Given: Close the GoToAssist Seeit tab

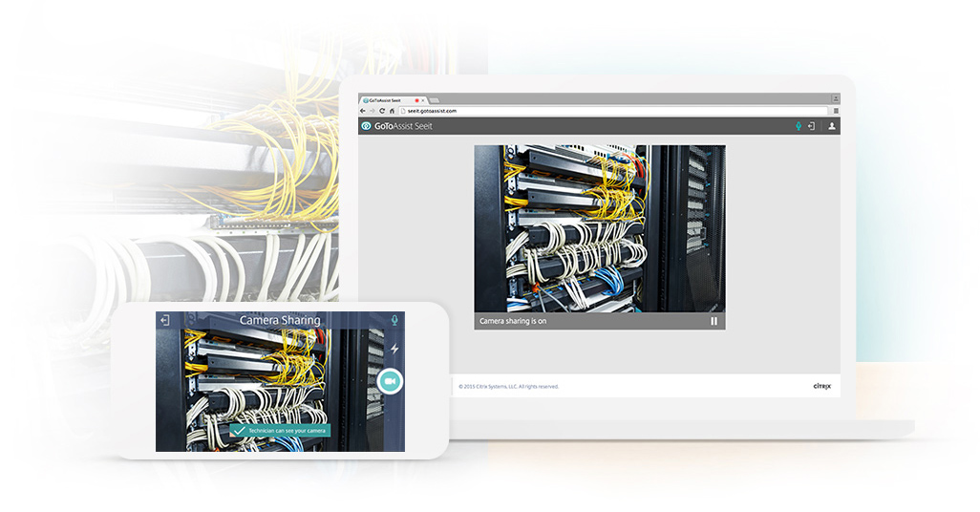Looking at the screenshot, I should click(x=423, y=100).
